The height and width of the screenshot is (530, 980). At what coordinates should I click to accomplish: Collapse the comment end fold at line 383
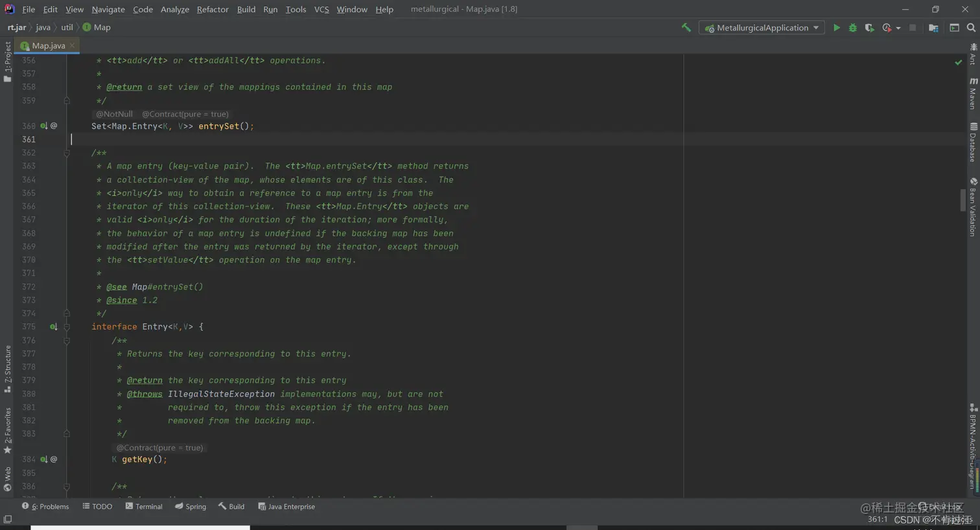tap(66, 433)
